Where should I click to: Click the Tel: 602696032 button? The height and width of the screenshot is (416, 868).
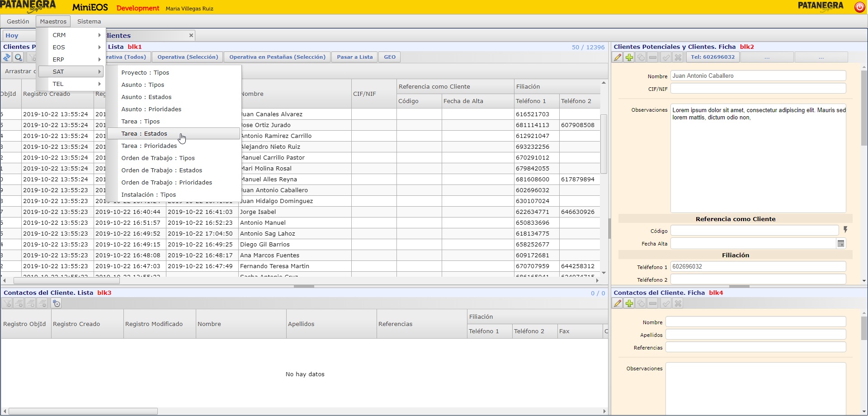[713, 57]
